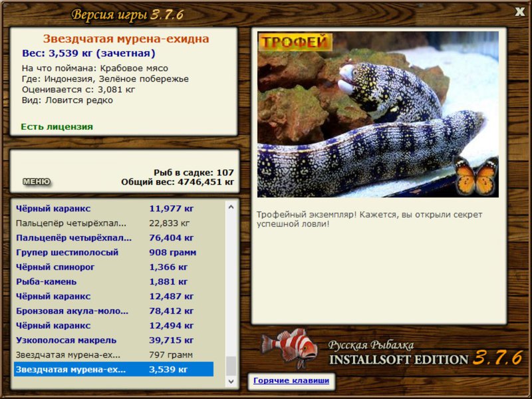Select Групер шестиполосый 908 грамм row

pos(114,252)
